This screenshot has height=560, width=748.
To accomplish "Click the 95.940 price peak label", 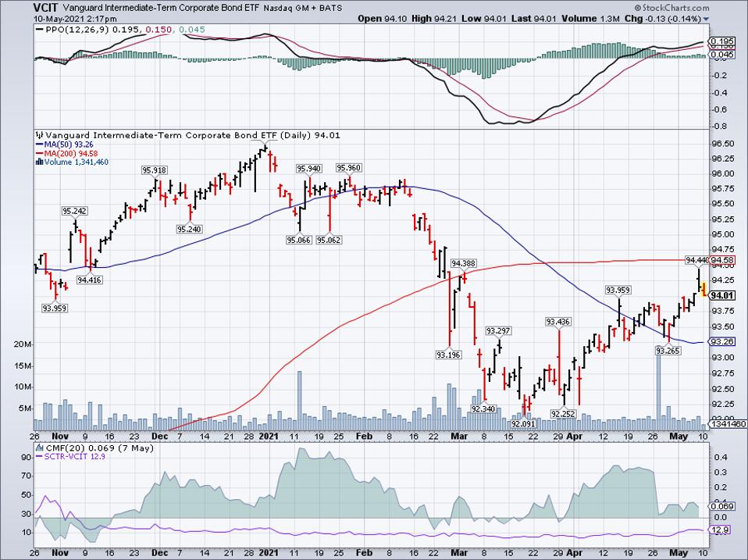I will coord(309,169).
